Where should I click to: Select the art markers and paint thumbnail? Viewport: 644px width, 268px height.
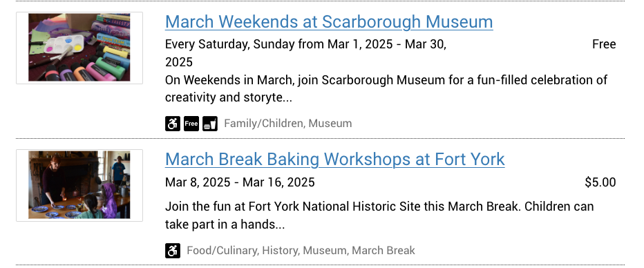coord(79,48)
